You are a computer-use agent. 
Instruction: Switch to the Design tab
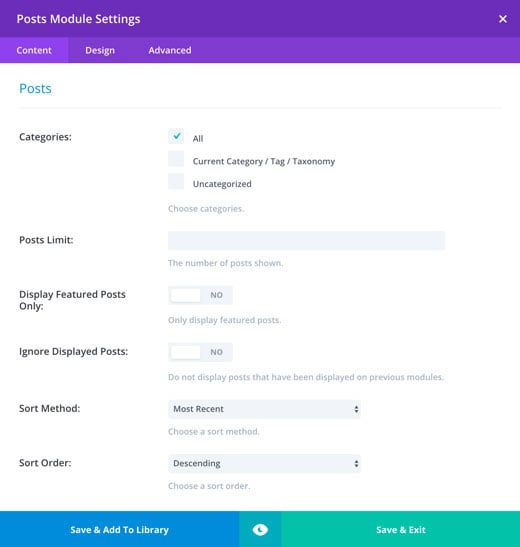point(100,50)
